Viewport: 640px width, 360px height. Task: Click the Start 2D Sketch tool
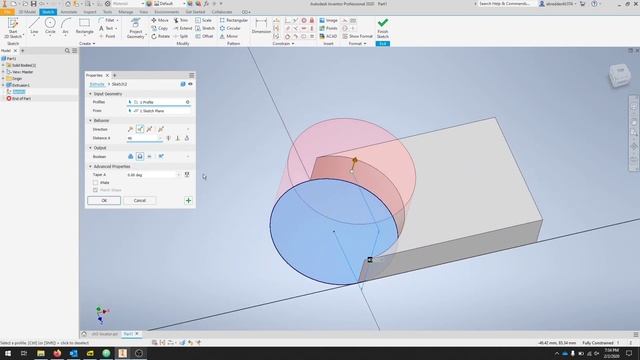13,28
